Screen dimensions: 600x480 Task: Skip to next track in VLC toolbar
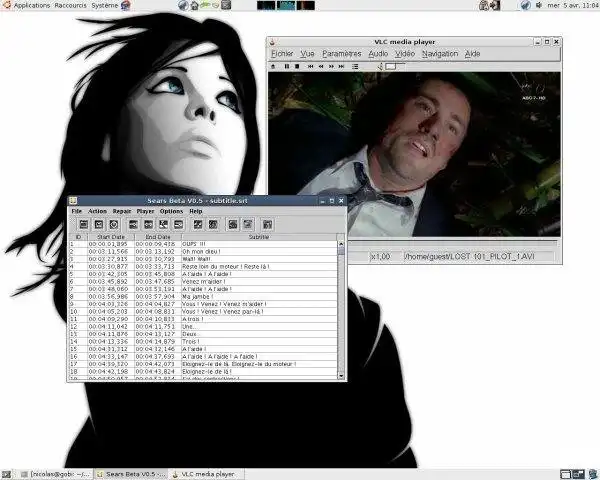pyautogui.click(x=342, y=67)
